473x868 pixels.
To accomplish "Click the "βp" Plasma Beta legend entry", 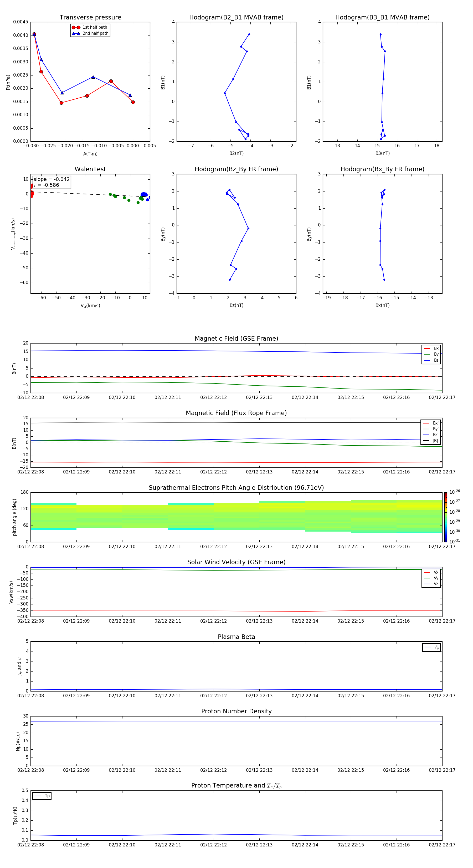I will 431,647.
